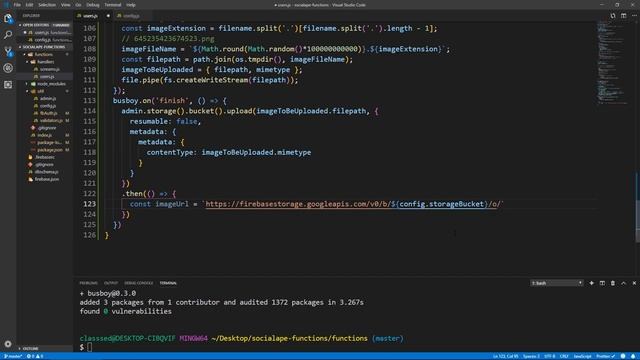Collapse the handlers folder
The height and width of the screenshot is (360, 640).
[45, 62]
